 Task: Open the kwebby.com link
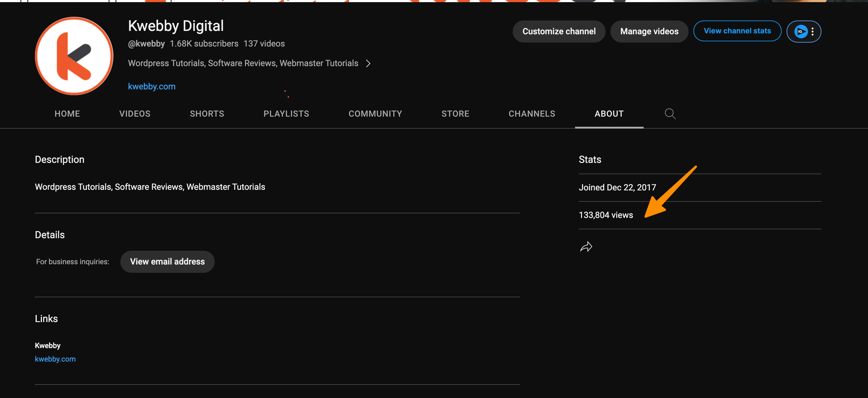click(152, 86)
